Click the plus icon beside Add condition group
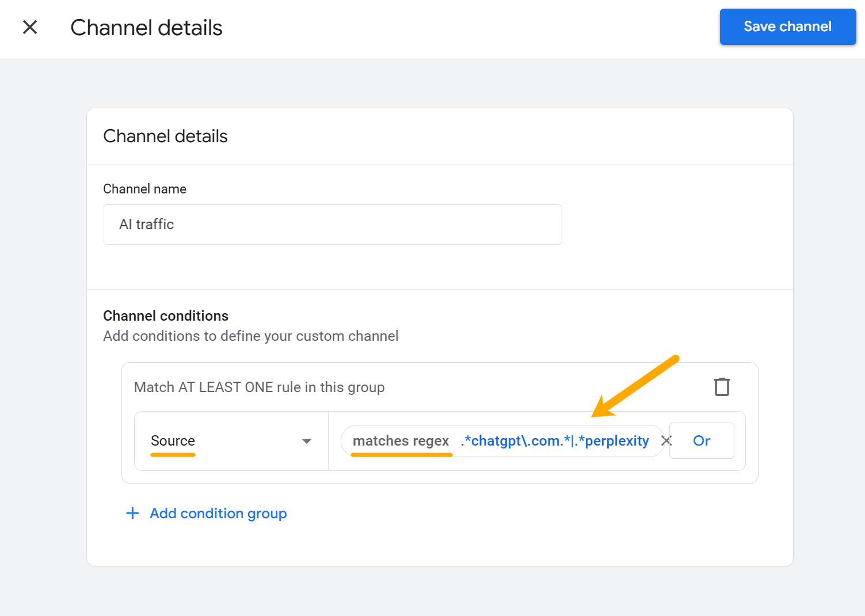This screenshot has height=616, width=865. [132, 513]
